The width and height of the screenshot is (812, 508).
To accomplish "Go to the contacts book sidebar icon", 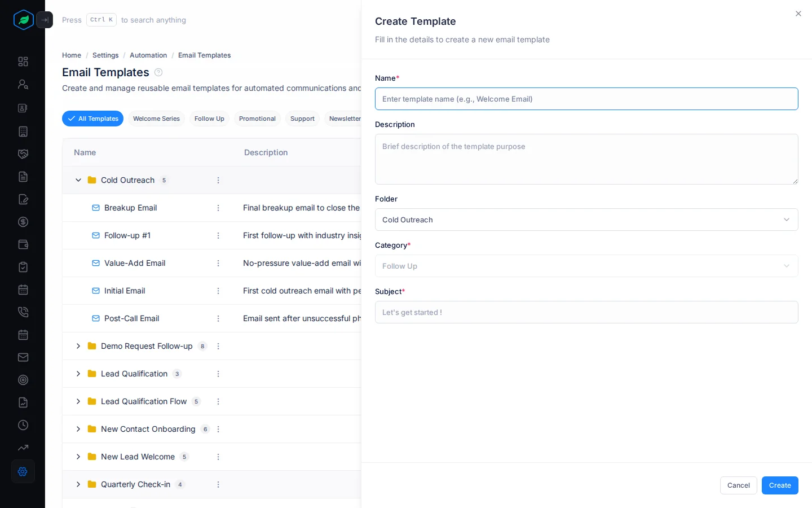I will 23,108.
